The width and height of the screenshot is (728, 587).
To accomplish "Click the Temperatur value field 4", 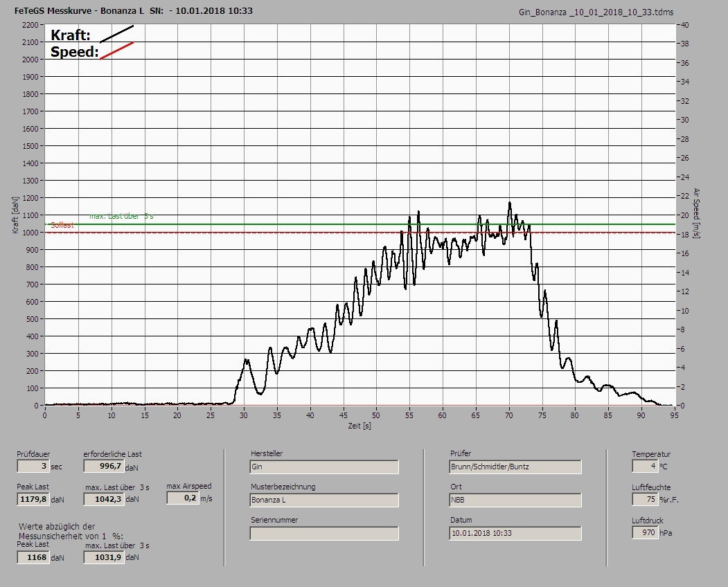I will coord(644,466).
